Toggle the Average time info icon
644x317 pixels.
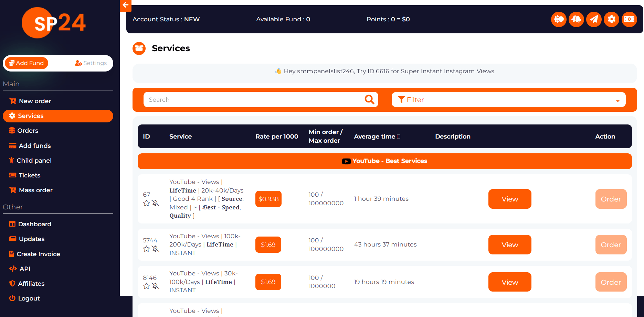tap(399, 136)
